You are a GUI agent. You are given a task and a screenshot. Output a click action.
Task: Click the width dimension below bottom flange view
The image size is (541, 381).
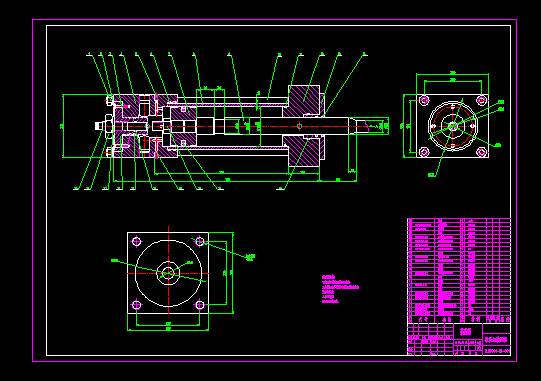[x=168, y=330]
